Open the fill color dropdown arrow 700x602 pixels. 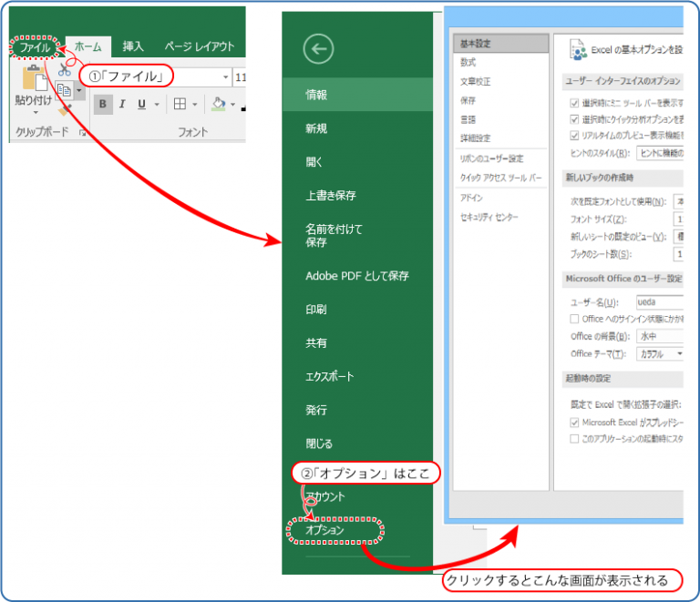[232, 105]
